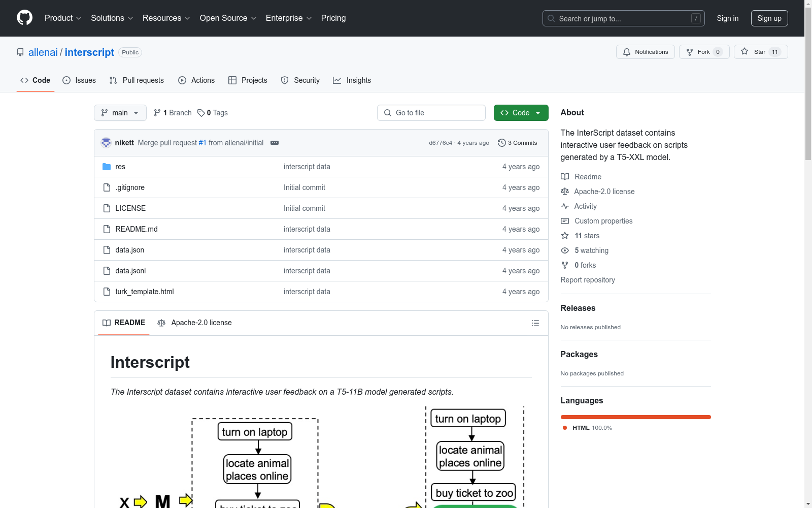Switch to the Actions tab

click(x=196, y=80)
